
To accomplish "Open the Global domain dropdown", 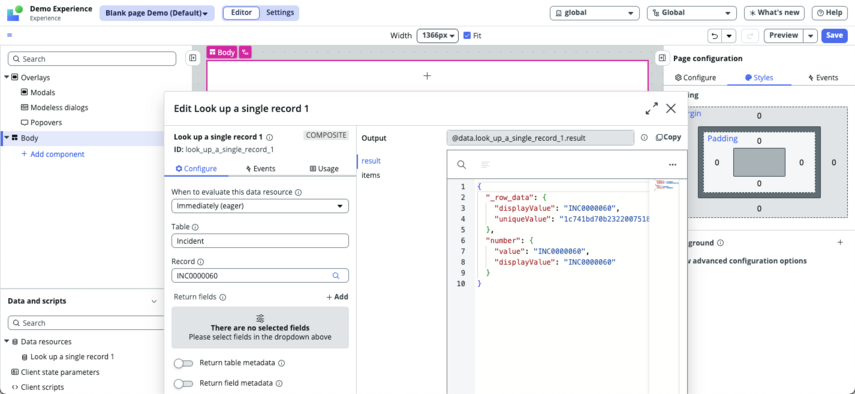I will point(691,13).
